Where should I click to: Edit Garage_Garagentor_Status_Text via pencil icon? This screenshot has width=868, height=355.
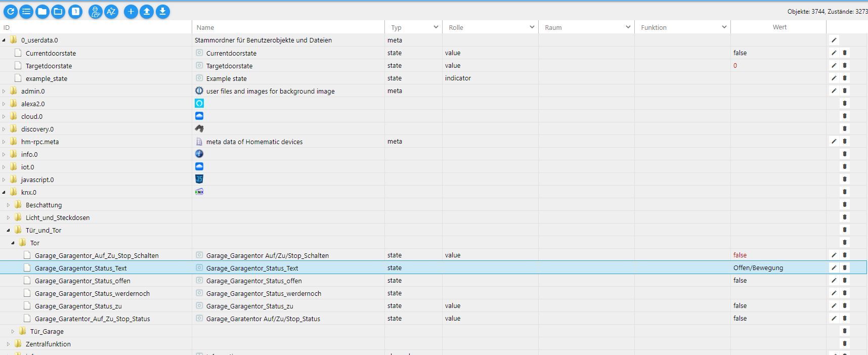tap(834, 268)
